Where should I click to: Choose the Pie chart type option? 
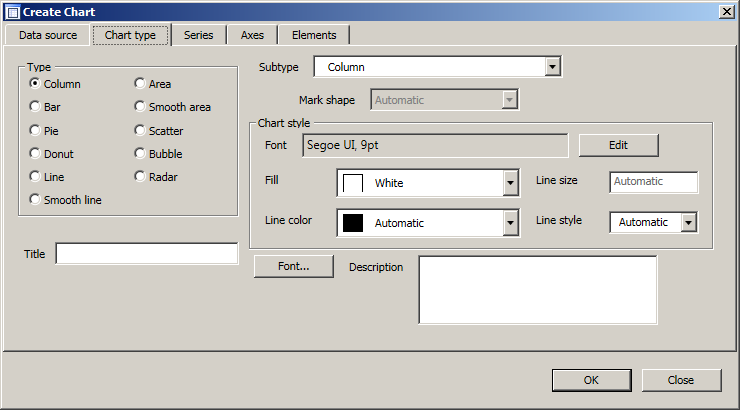point(36,130)
